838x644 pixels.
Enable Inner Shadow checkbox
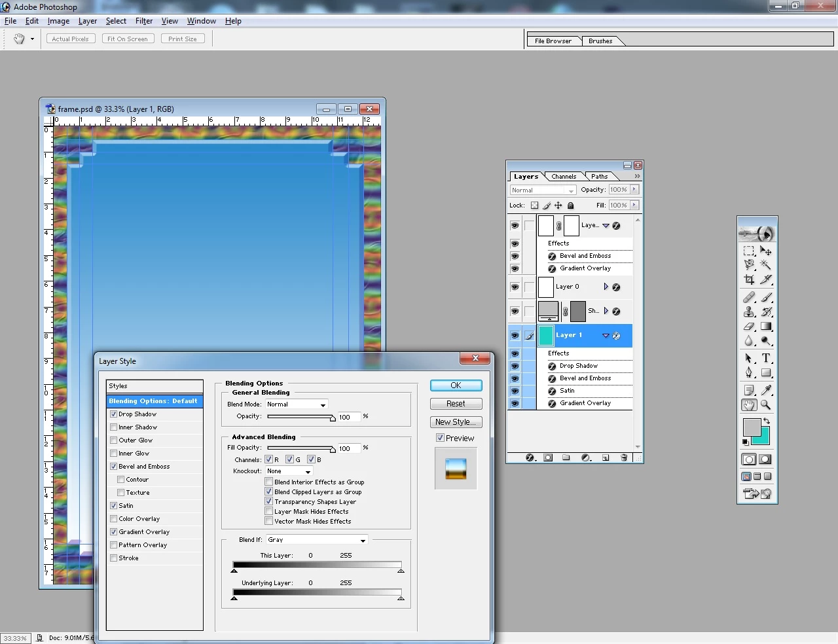pyautogui.click(x=114, y=427)
